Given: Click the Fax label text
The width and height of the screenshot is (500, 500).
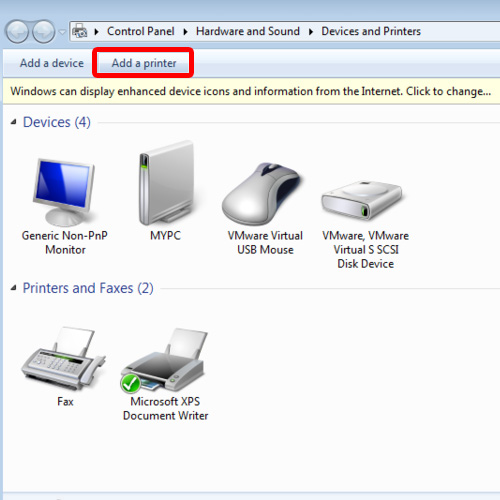Looking at the screenshot, I should [x=65, y=401].
